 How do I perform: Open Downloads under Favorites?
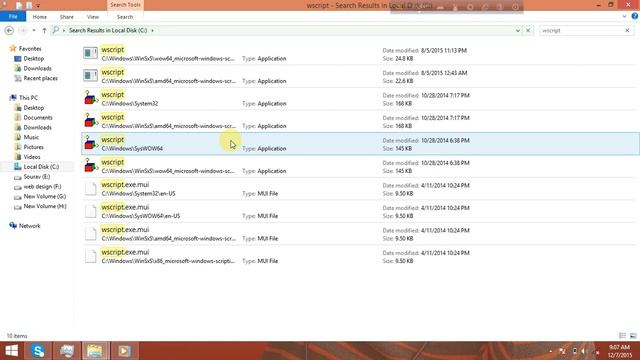[x=37, y=69]
